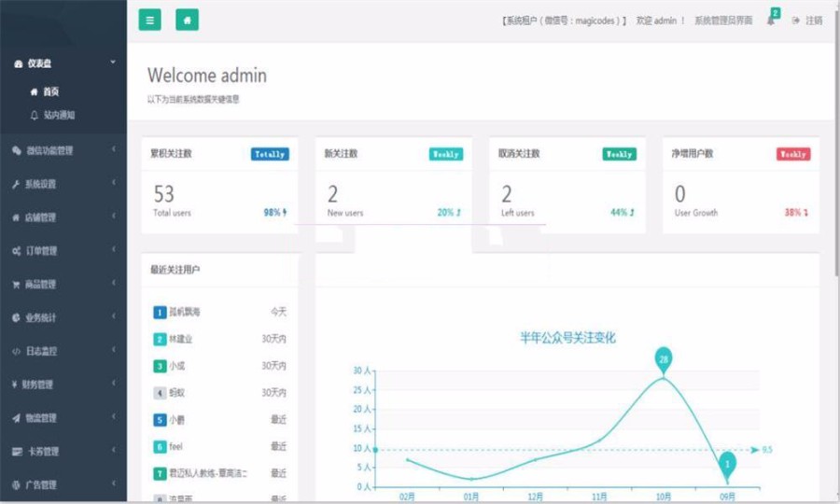Click the 注销 logout link
The image size is (840, 504).
point(814,21)
